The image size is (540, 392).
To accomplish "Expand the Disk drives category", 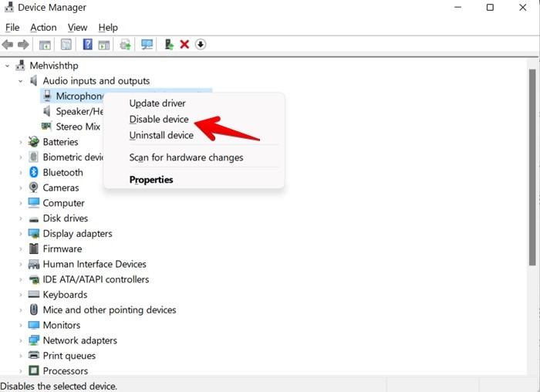I will click(21, 218).
